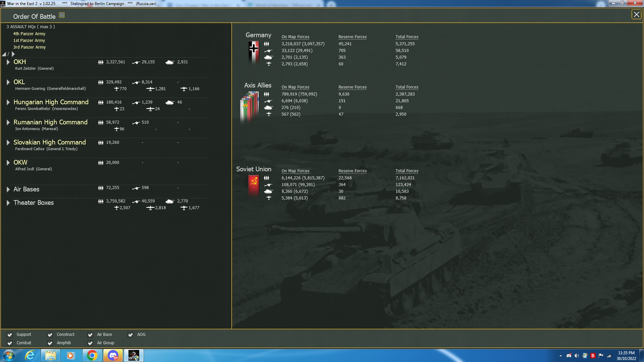Disable the AOG checkbox
Image resolution: width=644 pixels, height=362 pixels.
[x=130, y=335]
